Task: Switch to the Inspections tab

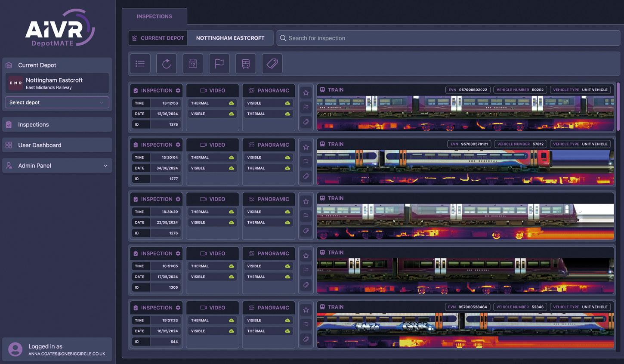Action: [154, 16]
